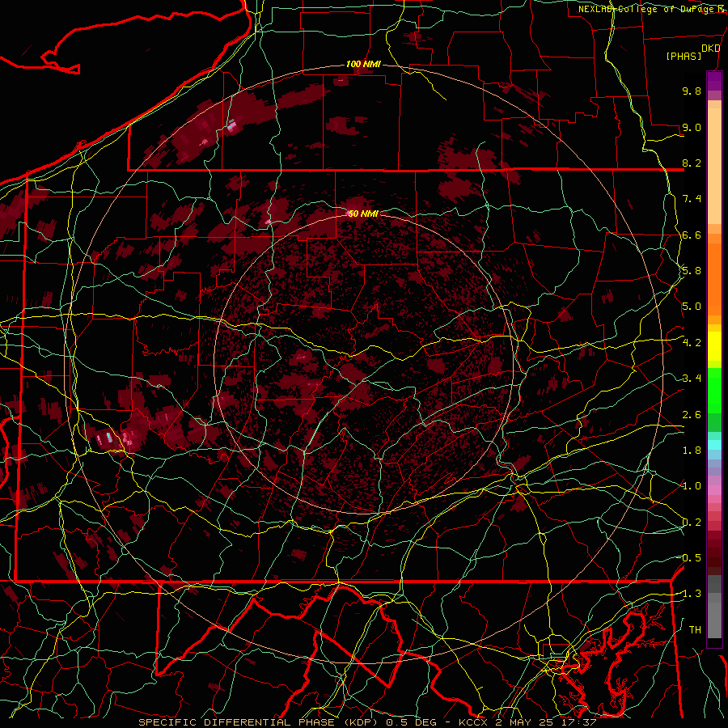Click the 6.6 value on the color scale
This screenshot has width=728, height=728.
click(x=692, y=235)
